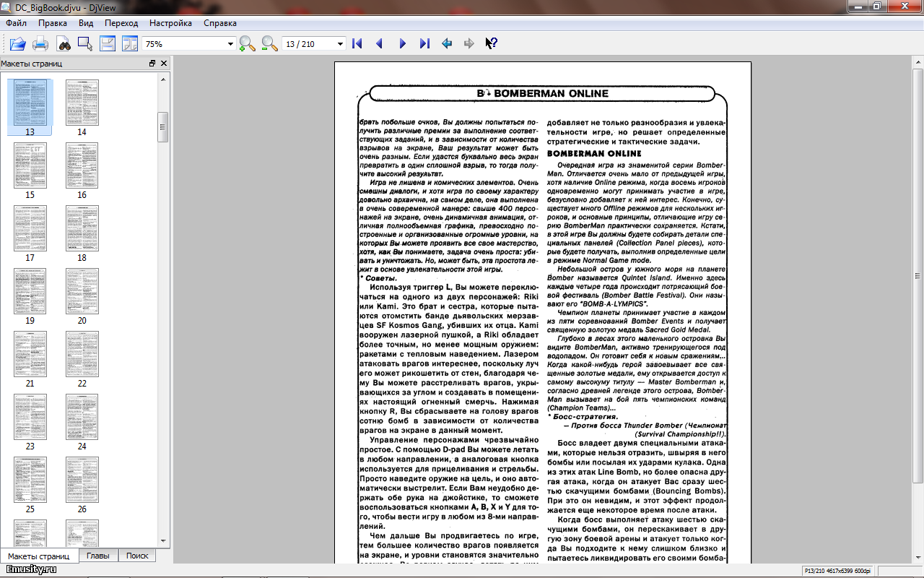Screen dimensions: 924x578
Task: Zoom in with the magnifier plus icon
Action: click(x=247, y=44)
